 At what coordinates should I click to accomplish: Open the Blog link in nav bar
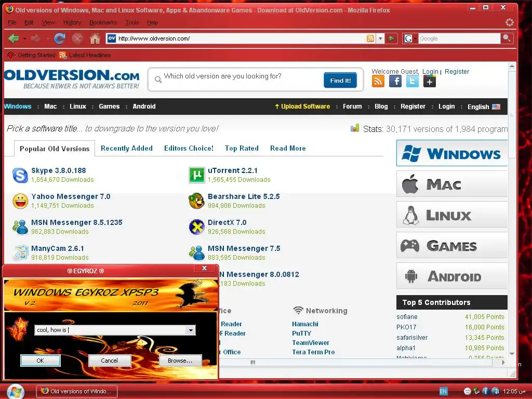click(x=381, y=107)
